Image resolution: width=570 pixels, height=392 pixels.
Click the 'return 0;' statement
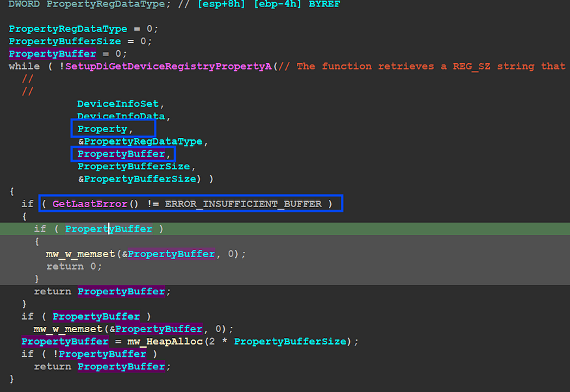[74, 266]
